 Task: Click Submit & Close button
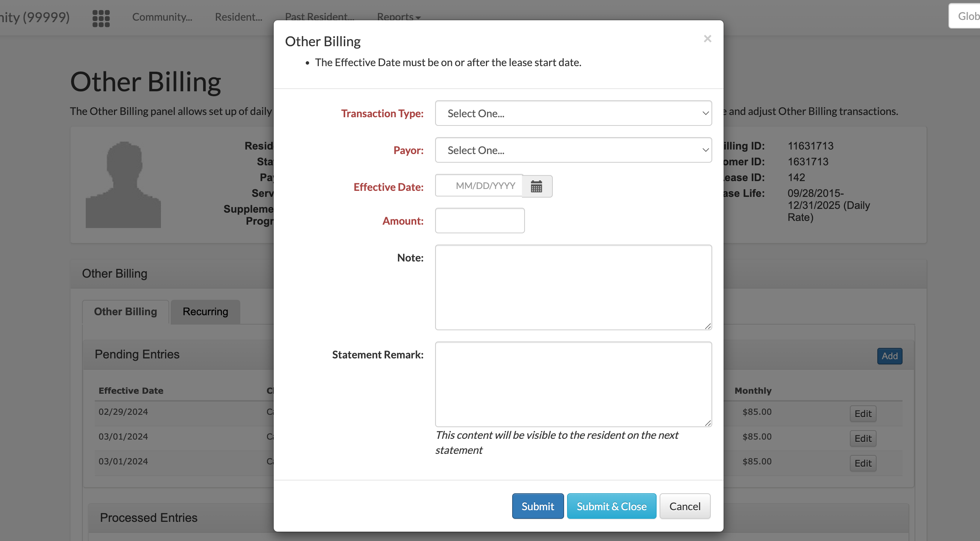point(611,506)
